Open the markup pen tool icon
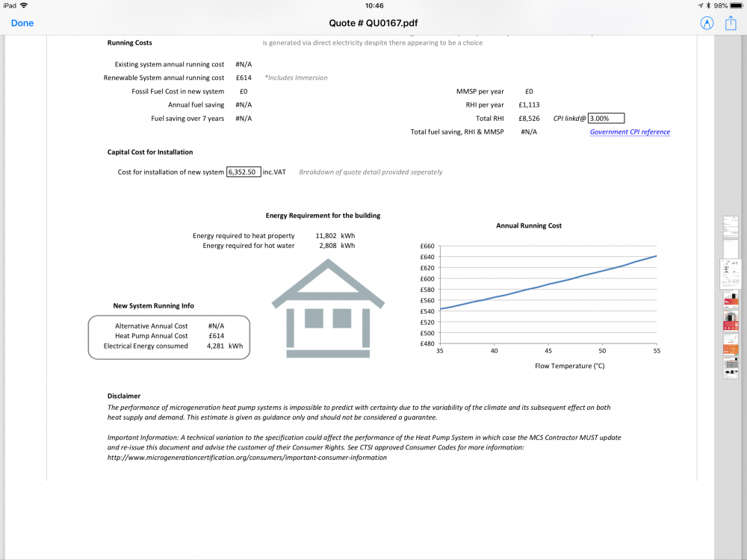The height and width of the screenshot is (560, 747). click(x=707, y=23)
